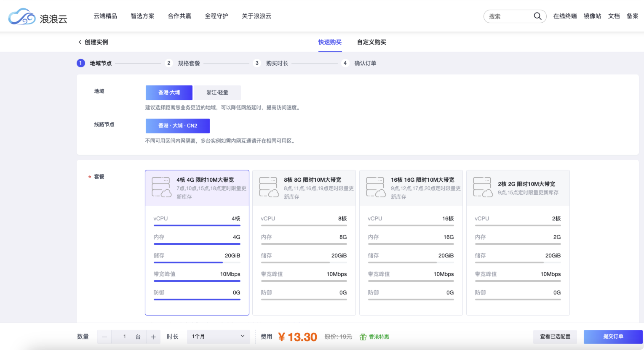The width and height of the screenshot is (644, 350).
Task: Select the 香港 · 大埔 · CN2 line node
Action: click(x=178, y=126)
